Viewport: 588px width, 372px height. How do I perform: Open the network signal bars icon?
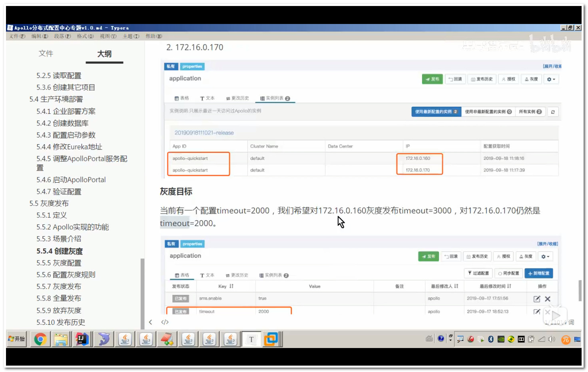coord(542,339)
